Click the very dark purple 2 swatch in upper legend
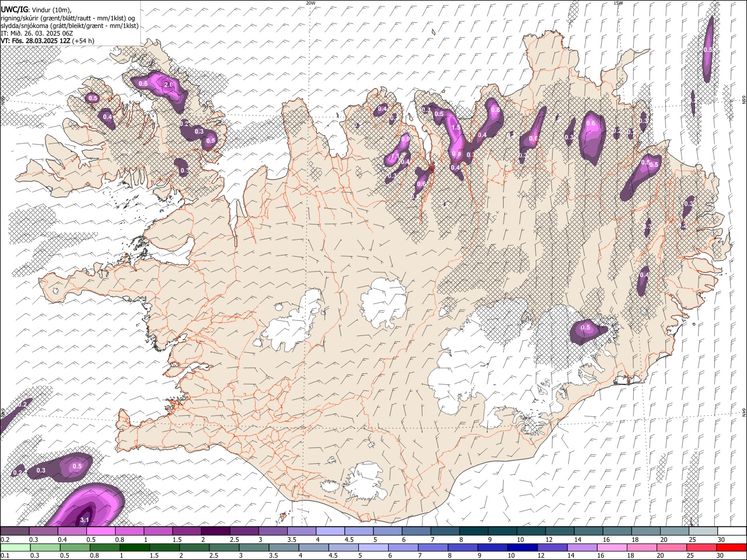Screen dimensions: 747x560 coord(215,531)
